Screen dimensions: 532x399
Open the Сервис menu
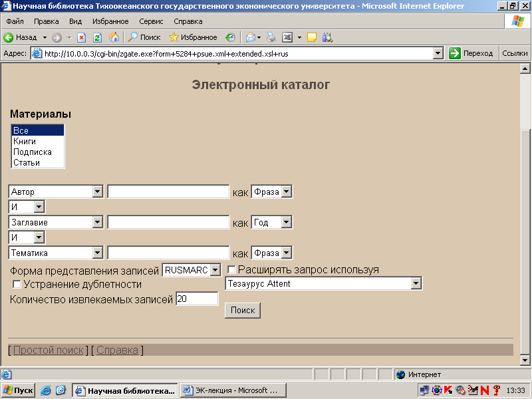click(151, 21)
